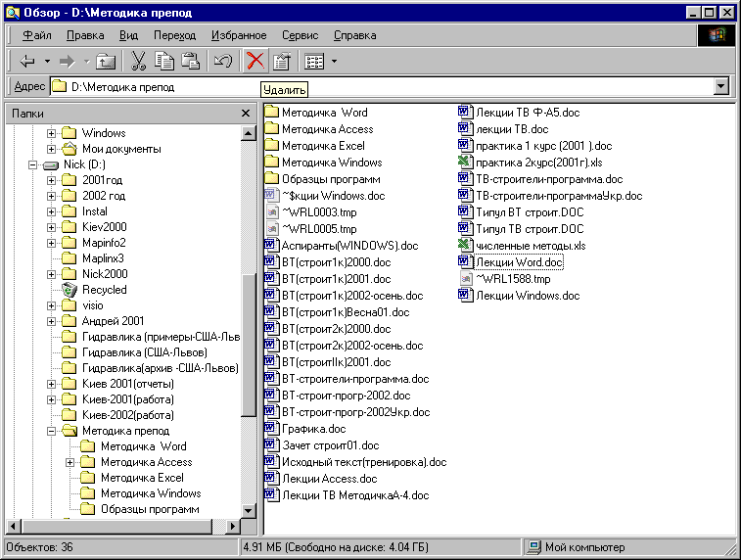The image size is (741, 560).
Task: Open the Views dropdown arrow
Action: point(334,61)
